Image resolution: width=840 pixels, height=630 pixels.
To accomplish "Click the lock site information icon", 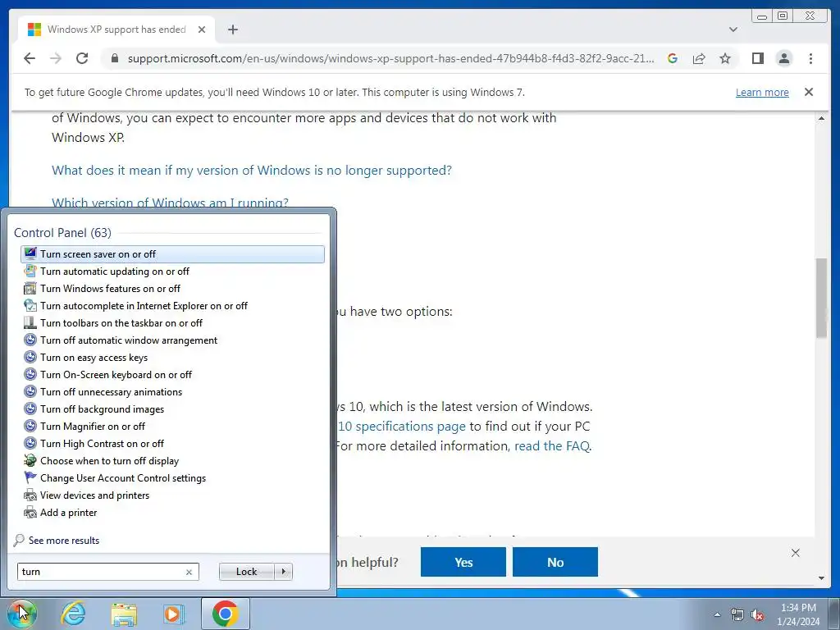I will [114, 58].
